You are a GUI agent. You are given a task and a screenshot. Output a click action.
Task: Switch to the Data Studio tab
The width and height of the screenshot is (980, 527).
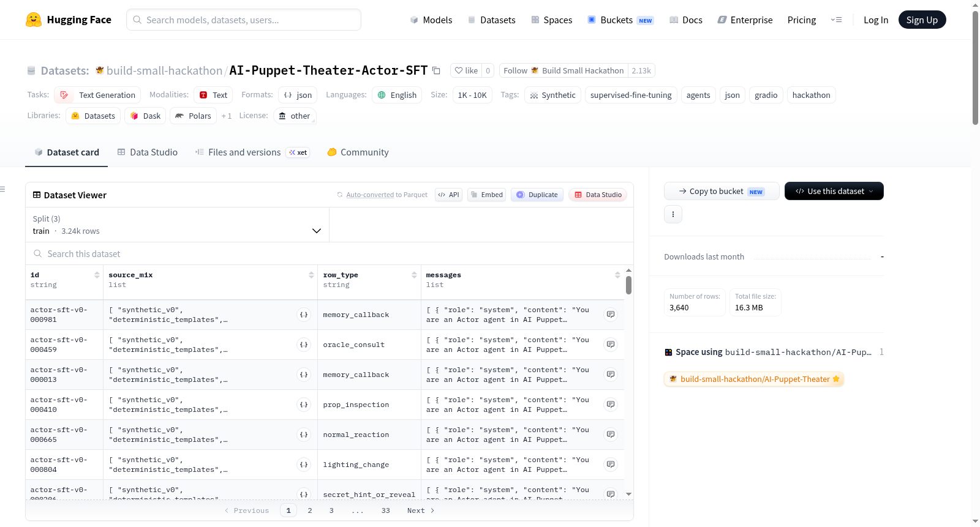pos(147,152)
